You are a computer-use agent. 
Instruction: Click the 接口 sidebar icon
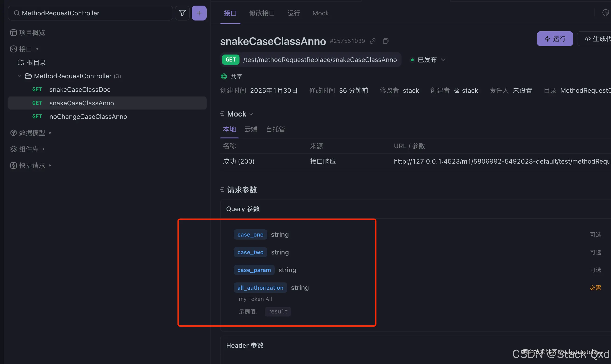tap(14, 49)
